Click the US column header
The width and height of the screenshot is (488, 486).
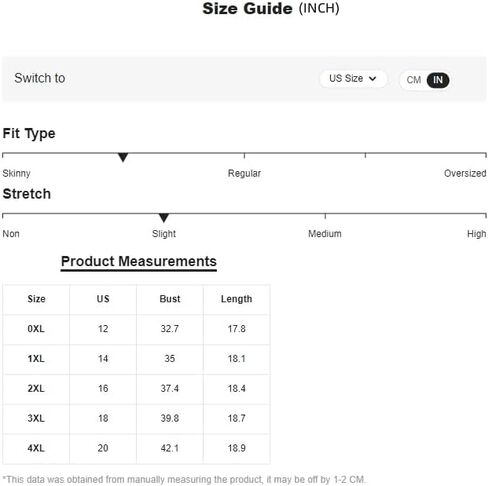point(103,299)
